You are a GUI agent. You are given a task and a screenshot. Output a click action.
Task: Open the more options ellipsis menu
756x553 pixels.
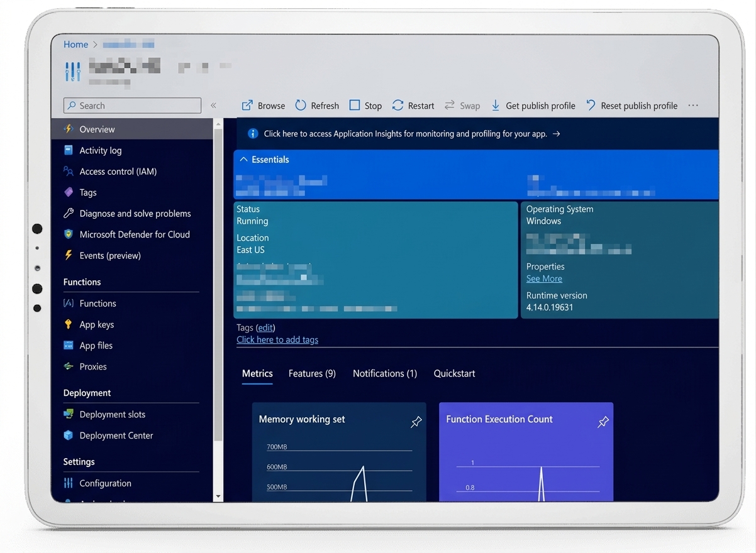coord(693,106)
